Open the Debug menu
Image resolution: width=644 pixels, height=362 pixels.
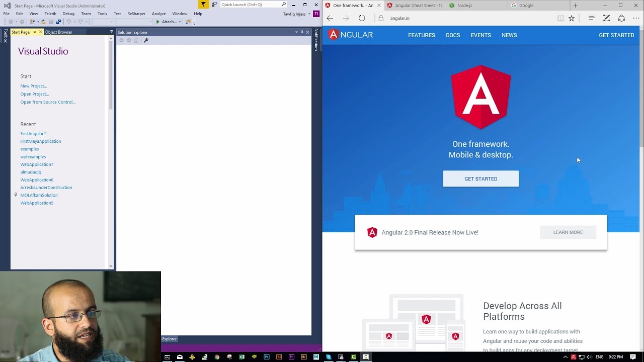pos(68,14)
